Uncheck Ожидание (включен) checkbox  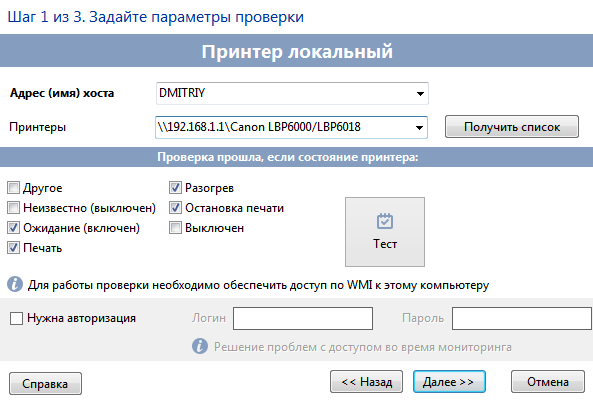pos(14,228)
